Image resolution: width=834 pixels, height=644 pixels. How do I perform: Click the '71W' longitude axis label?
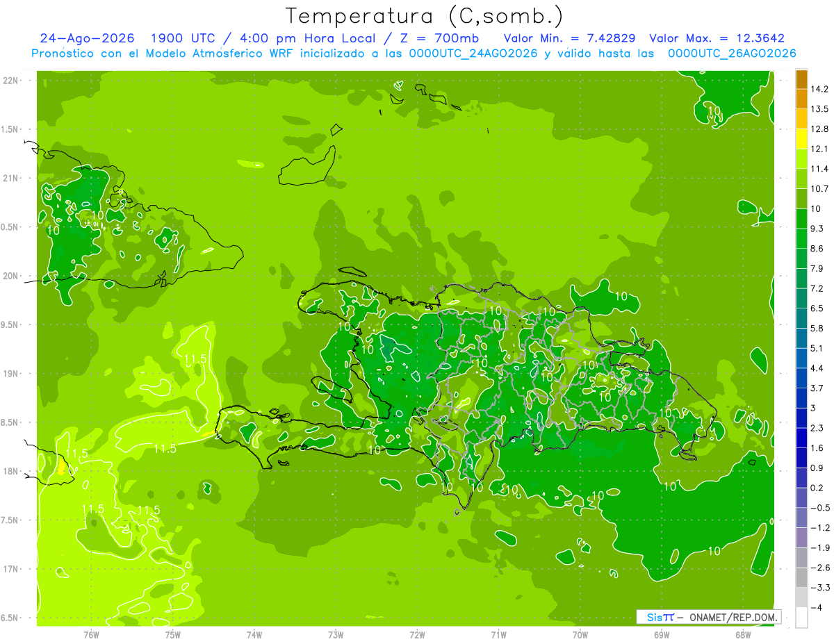click(499, 635)
